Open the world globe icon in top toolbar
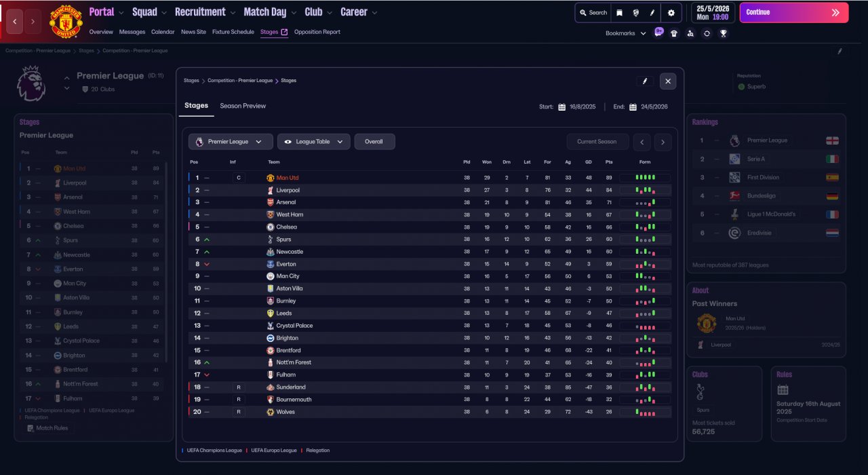The height and width of the screenshot is (475, 868). (x=636, y=12)
